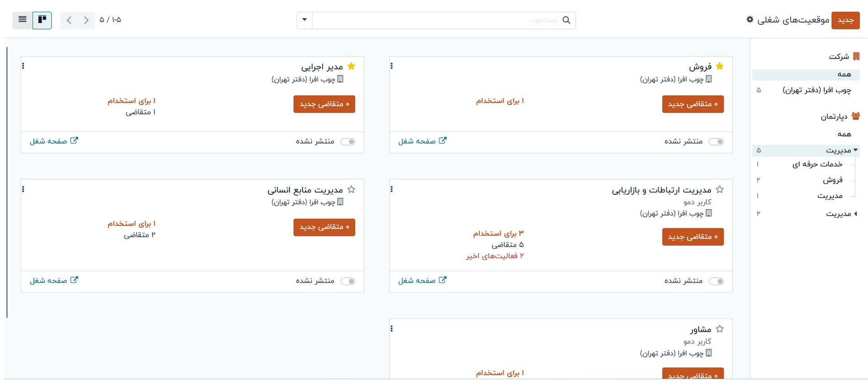
Task: Click the جدید (New) button
Action: tap(845, 20)
